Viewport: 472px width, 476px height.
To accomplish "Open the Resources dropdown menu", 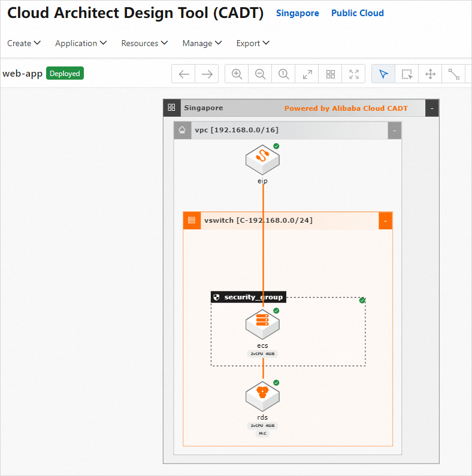I will coord(144,43).
